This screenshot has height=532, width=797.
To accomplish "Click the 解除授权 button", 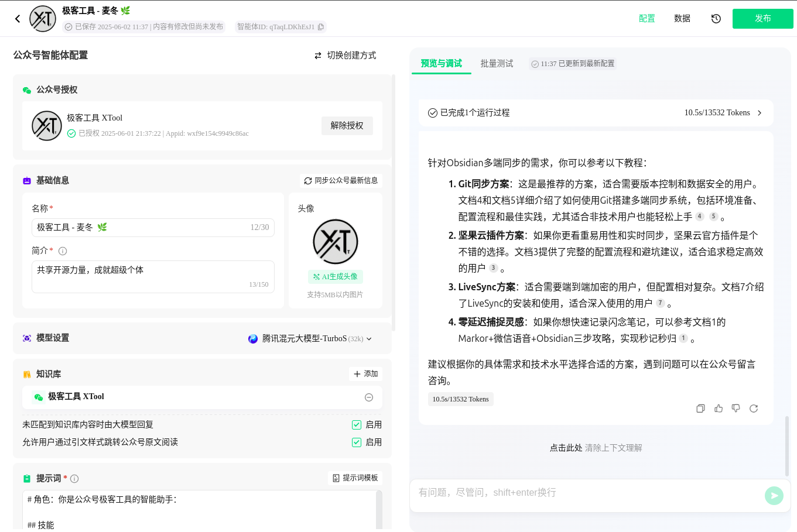I will click(x=347, y=126).
